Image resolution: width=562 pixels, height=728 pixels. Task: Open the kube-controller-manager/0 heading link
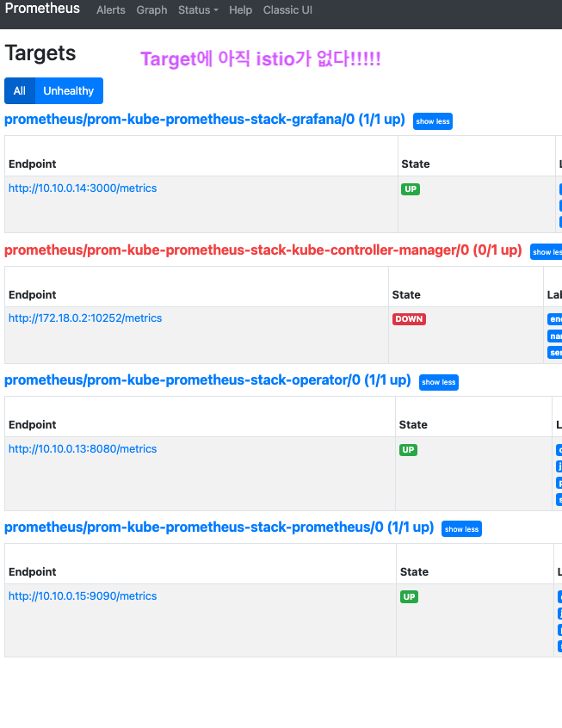262,250
